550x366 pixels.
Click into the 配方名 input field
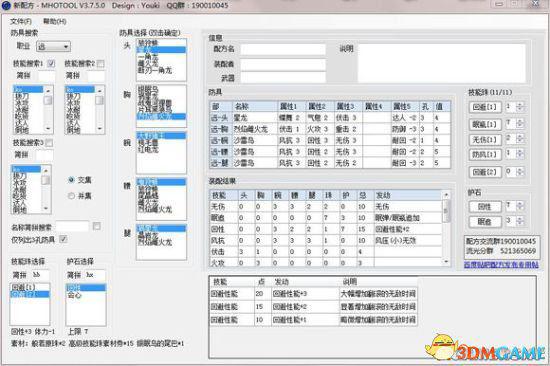point(283,49)
